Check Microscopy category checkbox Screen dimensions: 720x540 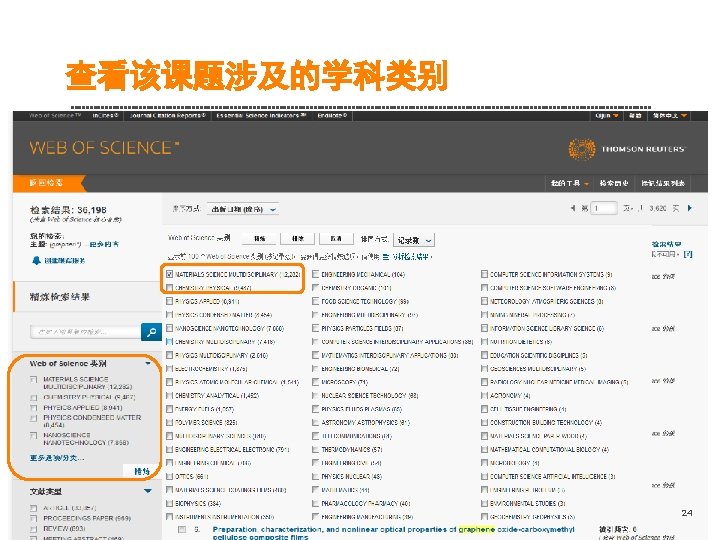[x=315, y=382]
